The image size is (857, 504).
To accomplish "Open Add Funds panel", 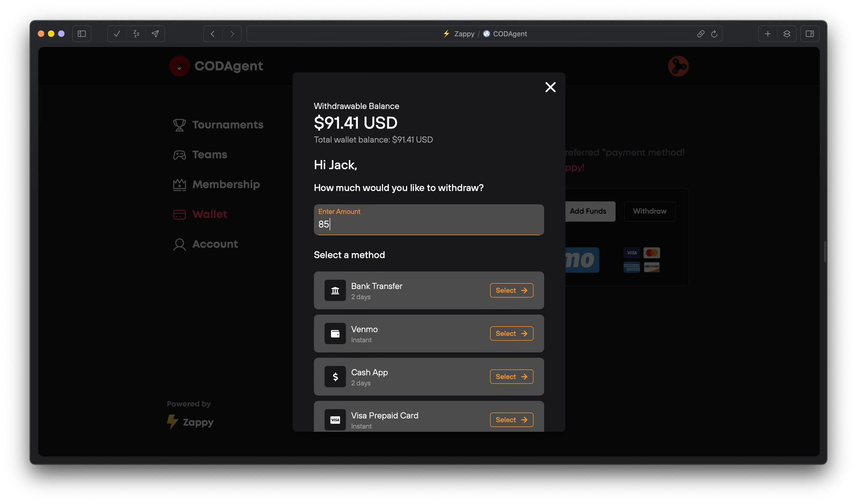I will pyautogui.click(x=587, y=211).
